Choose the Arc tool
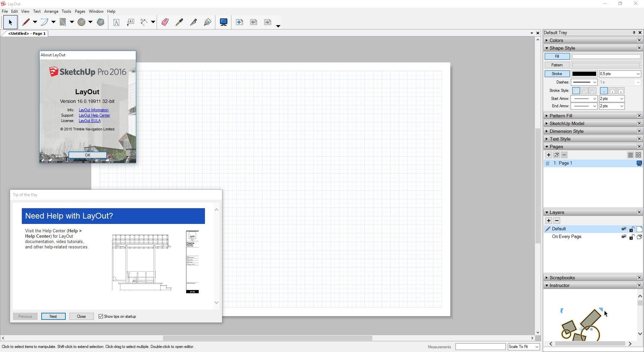This screenshot has width=644, height=352. tap(44, 22)
